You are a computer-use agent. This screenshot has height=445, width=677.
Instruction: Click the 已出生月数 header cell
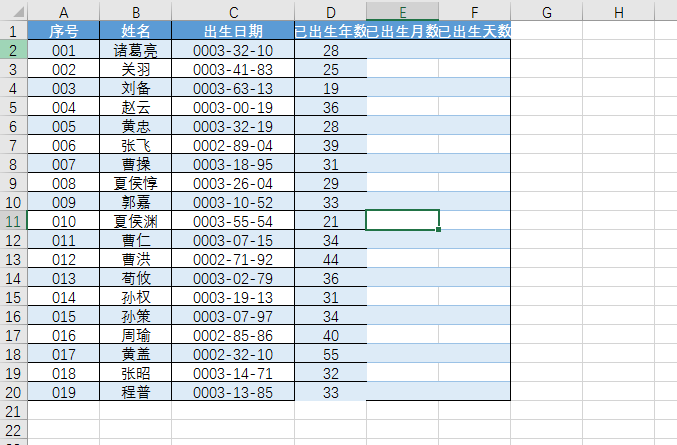click(403, 31)
